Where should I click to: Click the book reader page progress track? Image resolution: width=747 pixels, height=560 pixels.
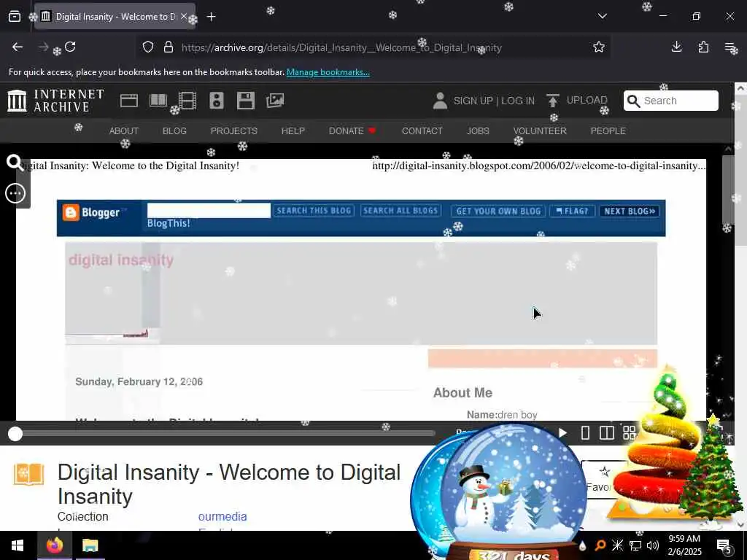[225, 433]
